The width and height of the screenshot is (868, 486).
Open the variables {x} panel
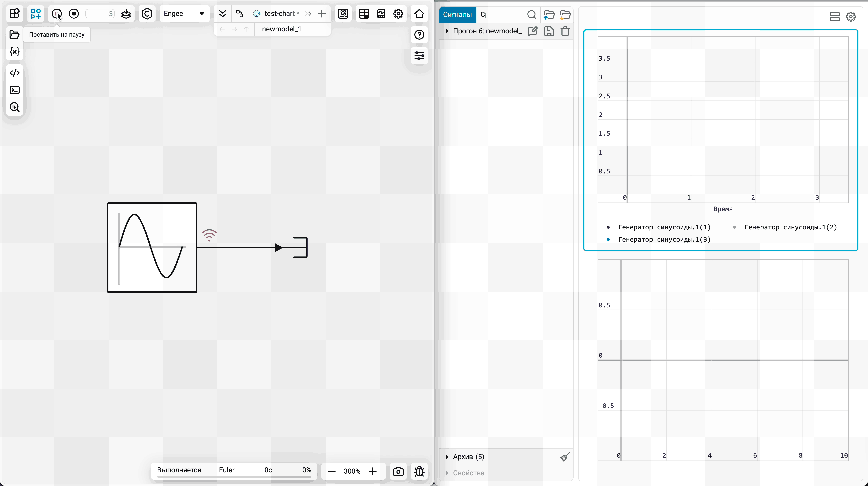14,52
